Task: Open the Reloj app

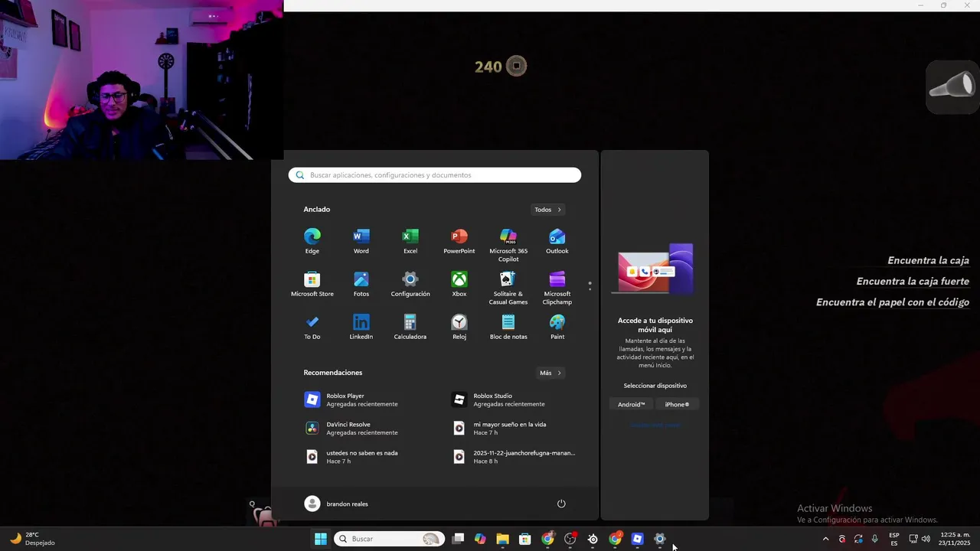Action: pyautogui.click(x=459, y=327)
